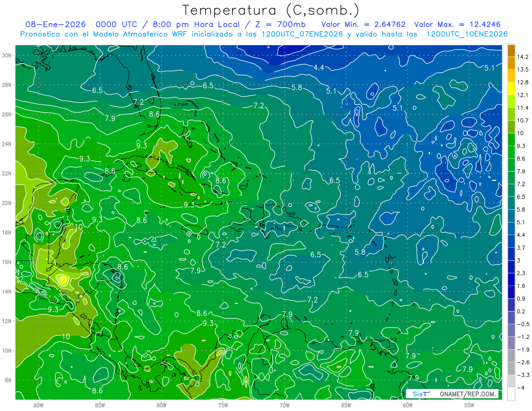Click the 'SisT' logo in the map corner
This screenshot has height=411, width=532.
[421, 394]
